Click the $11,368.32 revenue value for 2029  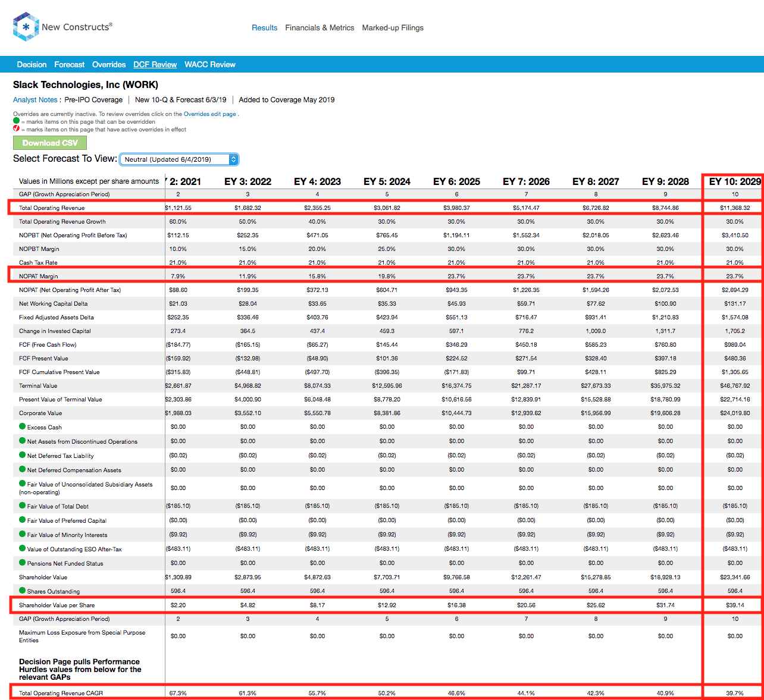pyautogui.click(x=735, y=208)
